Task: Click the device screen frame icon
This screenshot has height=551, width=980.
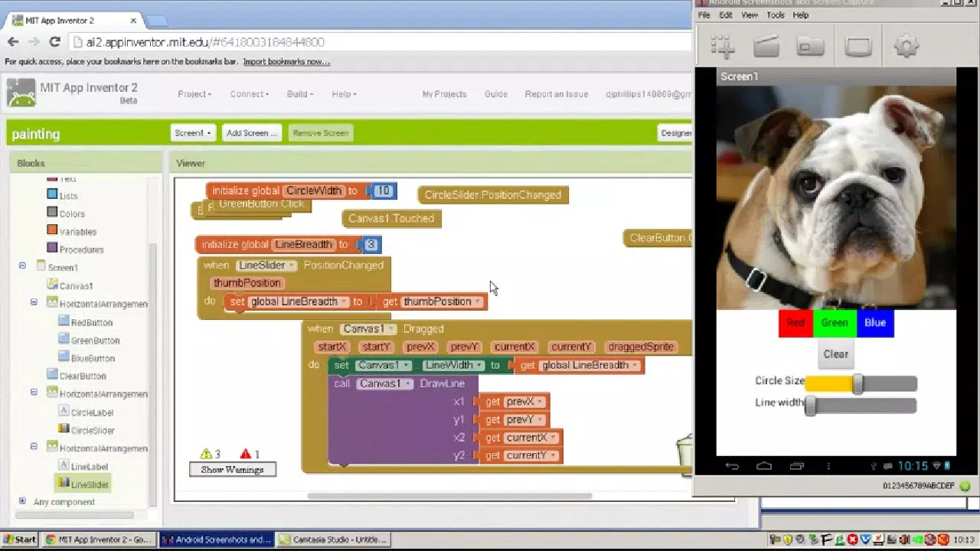Action: 858,47
